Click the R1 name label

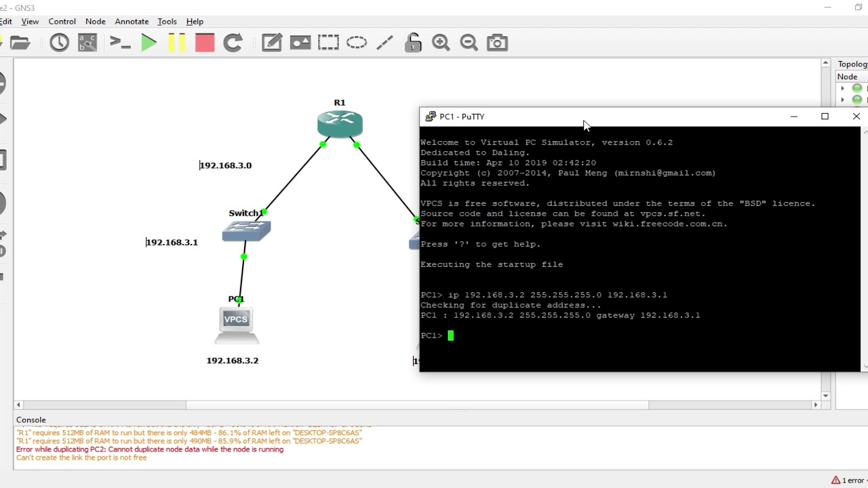pyautogui.click(x=340, y=102)
